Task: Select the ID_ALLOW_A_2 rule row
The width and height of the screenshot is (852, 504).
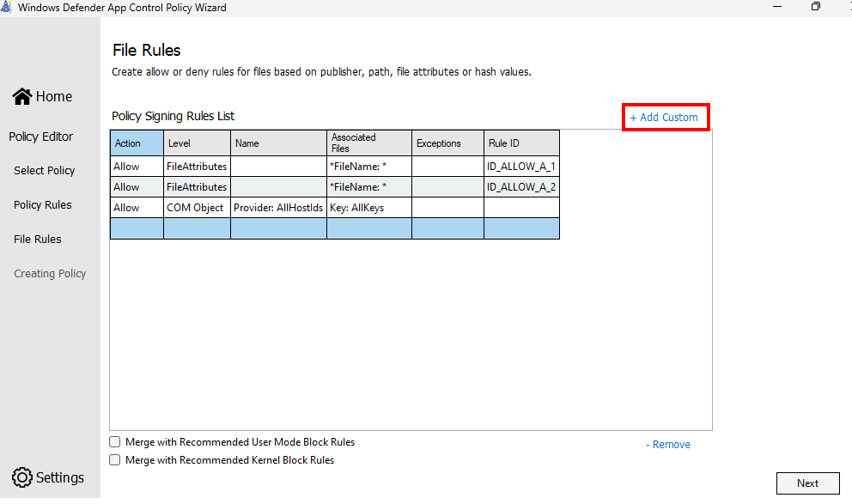Action: [521, 187]
